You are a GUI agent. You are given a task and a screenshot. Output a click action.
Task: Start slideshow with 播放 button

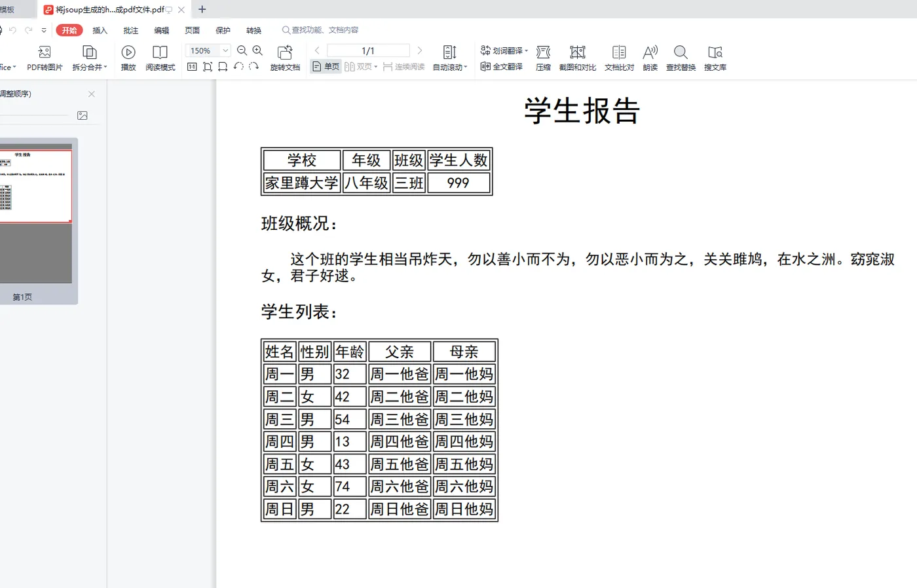[128, 58]
